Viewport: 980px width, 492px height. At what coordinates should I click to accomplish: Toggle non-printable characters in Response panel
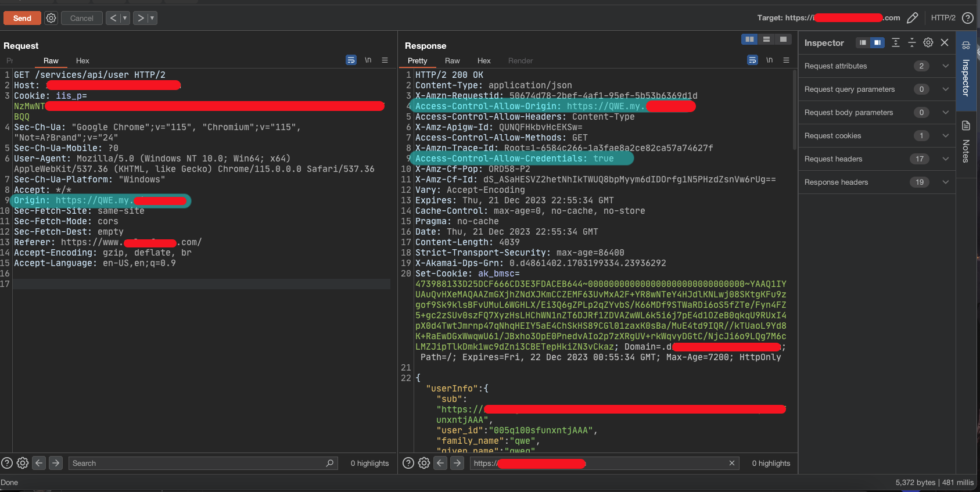tap(769, 60)
